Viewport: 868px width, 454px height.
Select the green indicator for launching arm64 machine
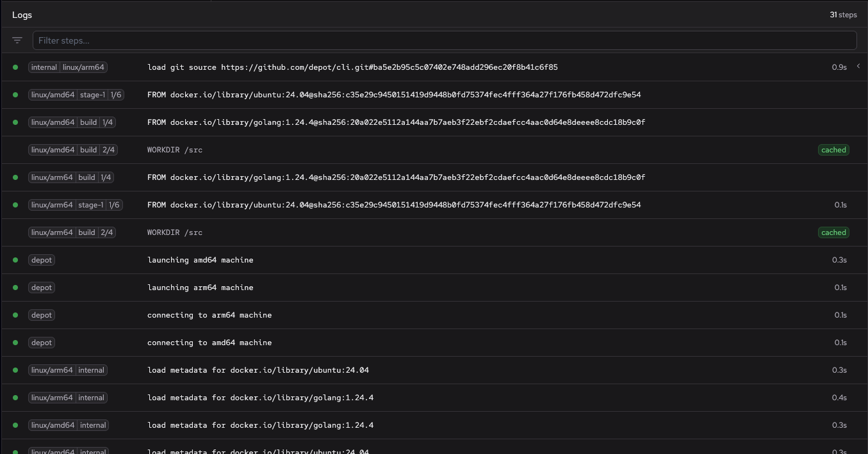click(15, 287)
